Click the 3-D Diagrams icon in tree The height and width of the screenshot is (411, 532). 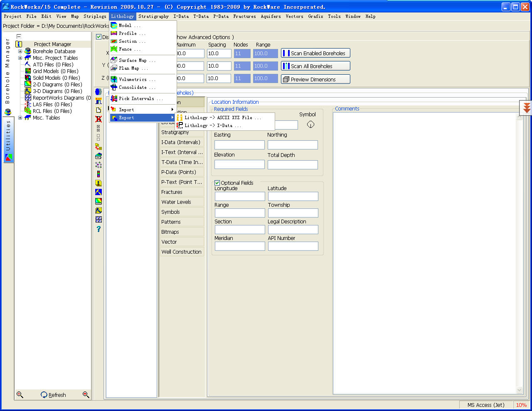coord(28,91)
